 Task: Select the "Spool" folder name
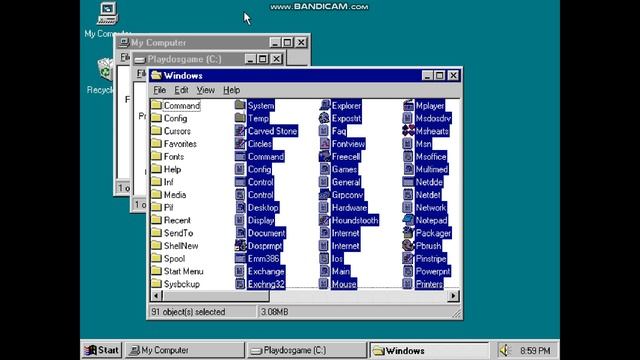174,258
